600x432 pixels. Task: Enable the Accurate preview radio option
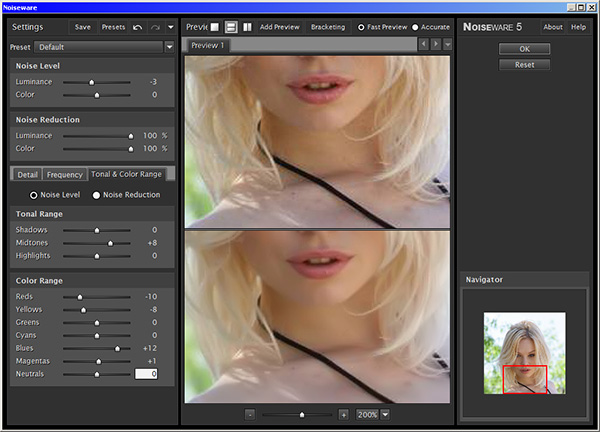pos(414,27)
